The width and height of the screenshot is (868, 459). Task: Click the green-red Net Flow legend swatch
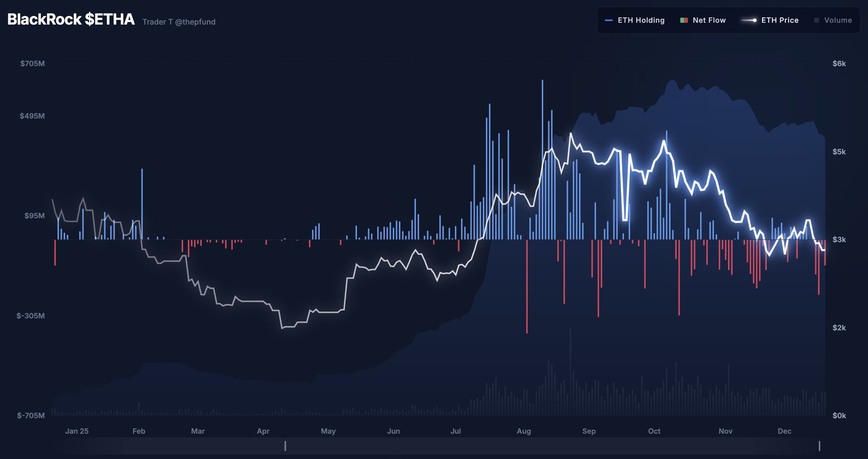[684, 20]
